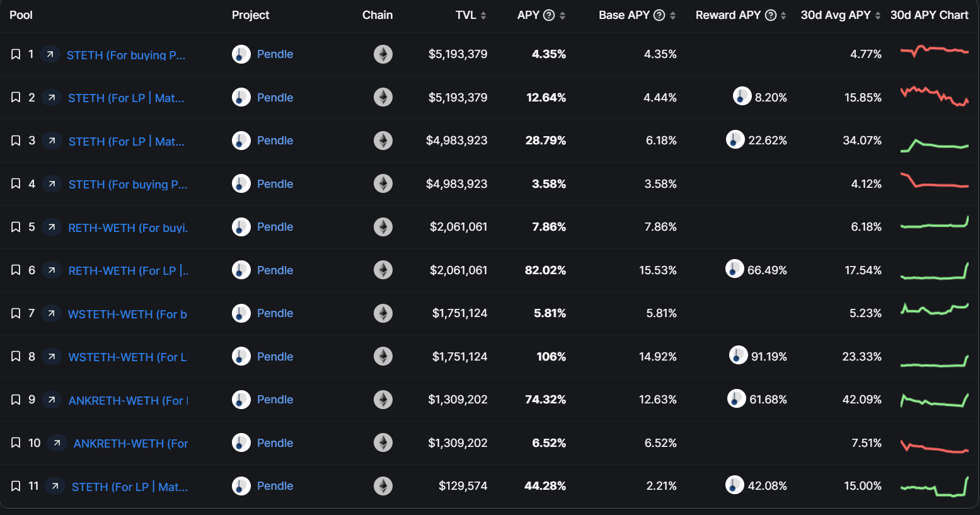The width and height of the screenshot is (980, 515).
Task: Bookmark row 7 WSTETH-WETH pool
Action: (x=16, y=313)
